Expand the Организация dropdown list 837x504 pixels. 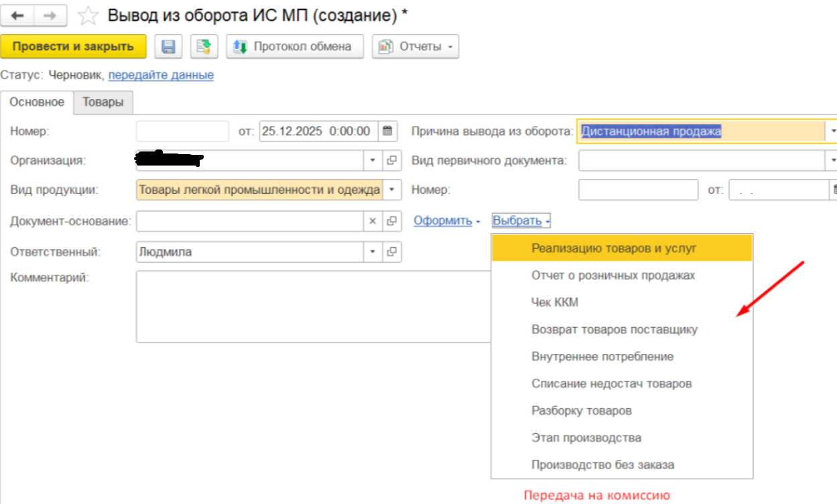pos(373,161)
